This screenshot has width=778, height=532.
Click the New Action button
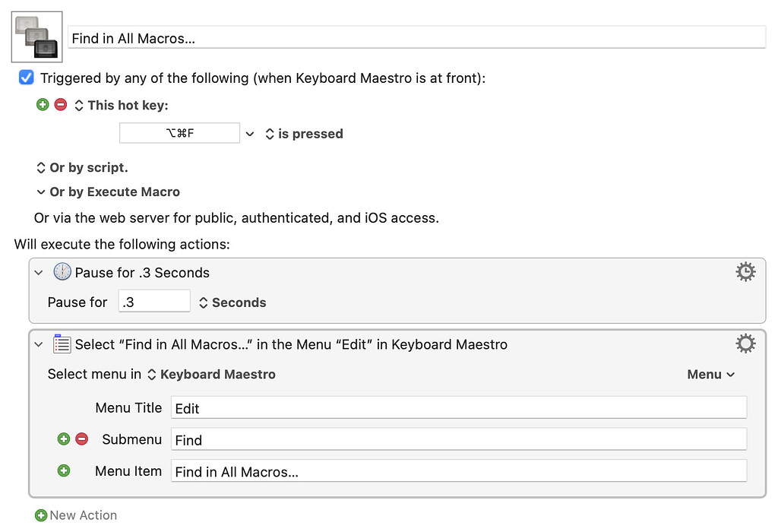(x=76, y=515)
